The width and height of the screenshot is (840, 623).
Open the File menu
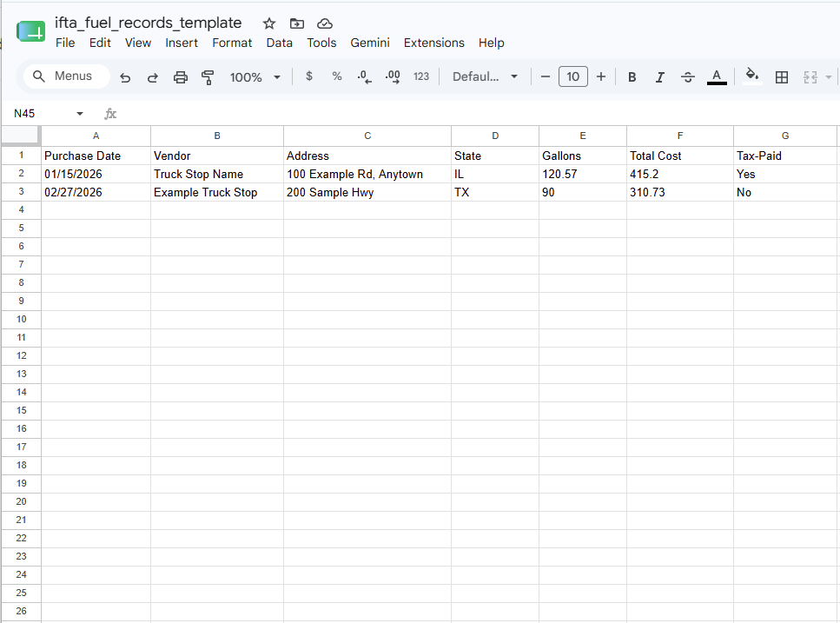coord(65,43)
